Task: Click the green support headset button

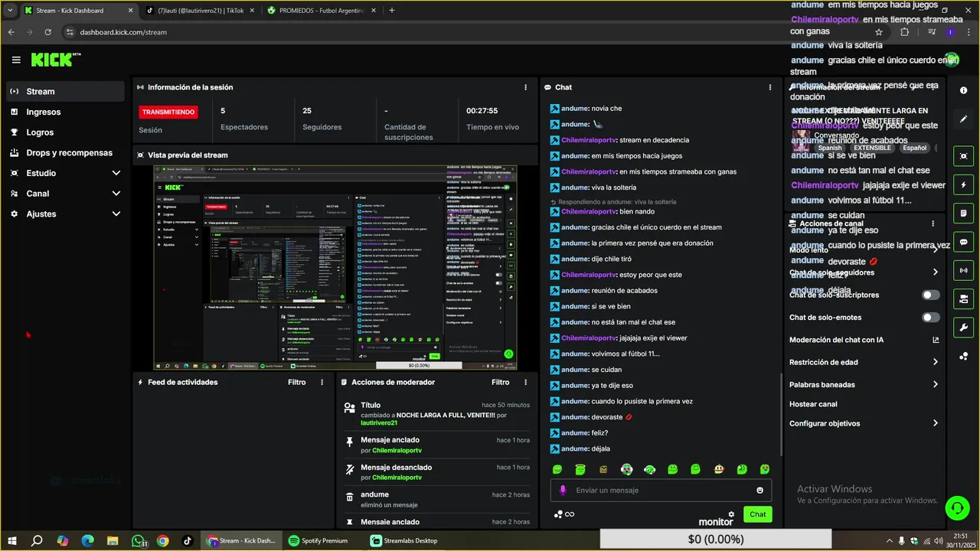Action: (956, 507)
